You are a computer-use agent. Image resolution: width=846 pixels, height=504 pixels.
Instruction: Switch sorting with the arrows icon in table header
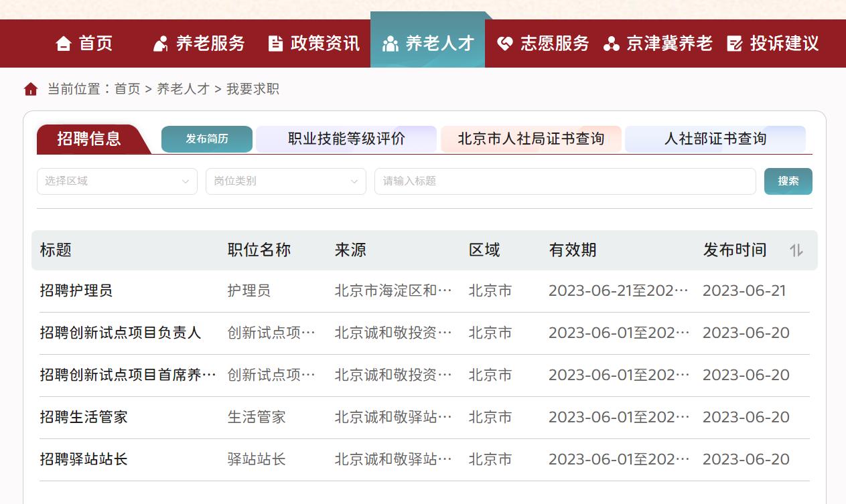[795, 250]
